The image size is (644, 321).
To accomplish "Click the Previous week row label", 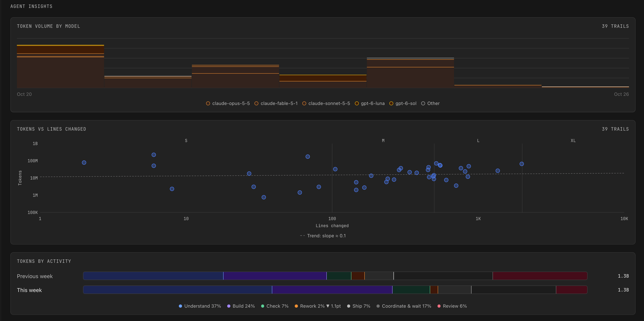I will (35, 276).
